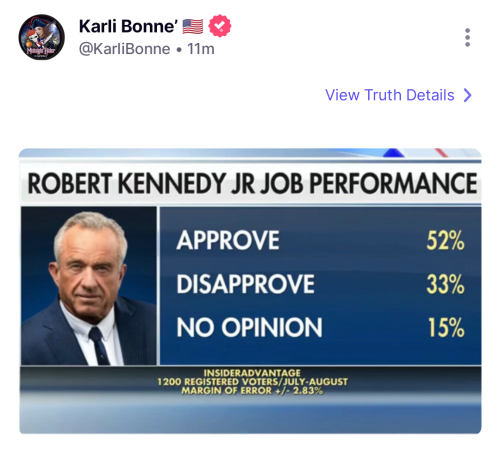The height and width of the screenshot is (453, 500).
Task: Click the NO OPINION label
Action: click(x=250, y=327)
